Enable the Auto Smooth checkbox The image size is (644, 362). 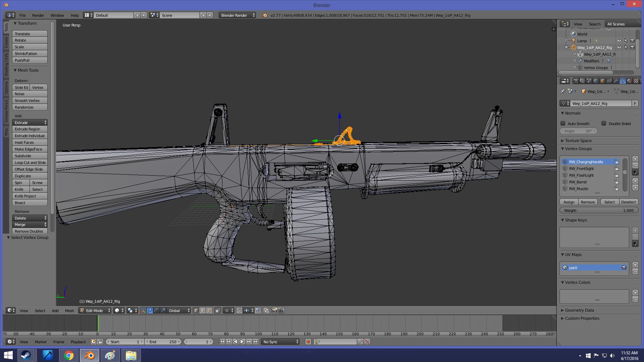tap(563, 124)
